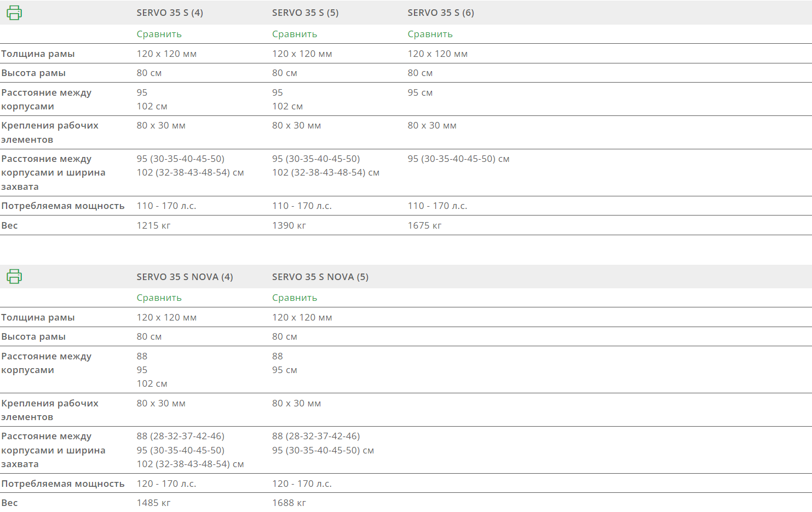Click weight value 1390 кг

click(289, 225)
